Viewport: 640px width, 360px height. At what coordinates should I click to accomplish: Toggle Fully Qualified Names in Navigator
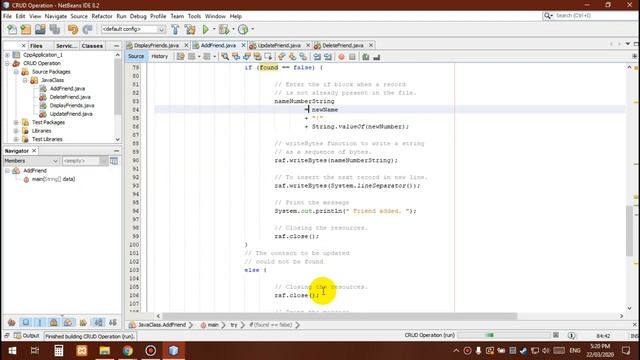pos(83,322)
